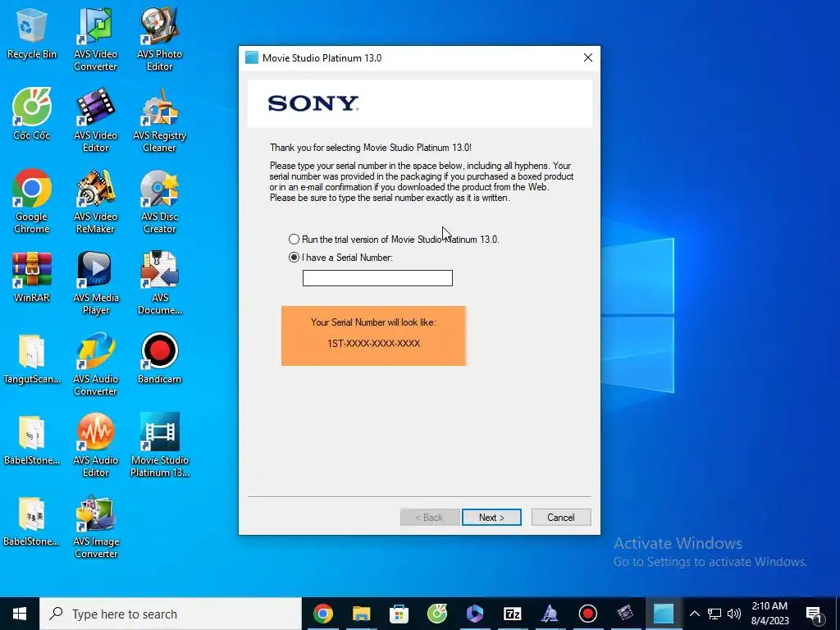The height and width of the screenshot is (630, 840).
Task: Click the taskbar search box
Action: click(x=171, y=614)
